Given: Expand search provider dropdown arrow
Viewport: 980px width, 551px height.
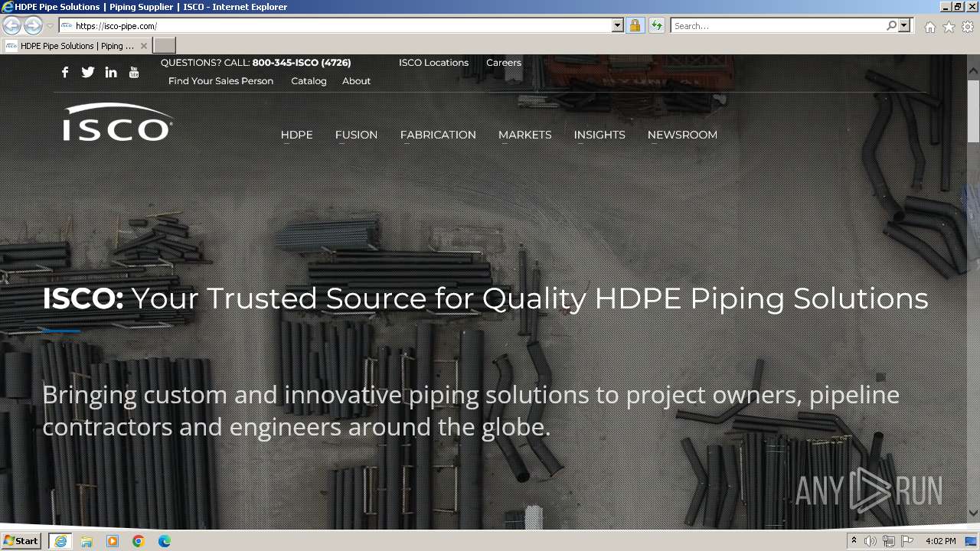Looking at the screenshot, I should [905, 25].
